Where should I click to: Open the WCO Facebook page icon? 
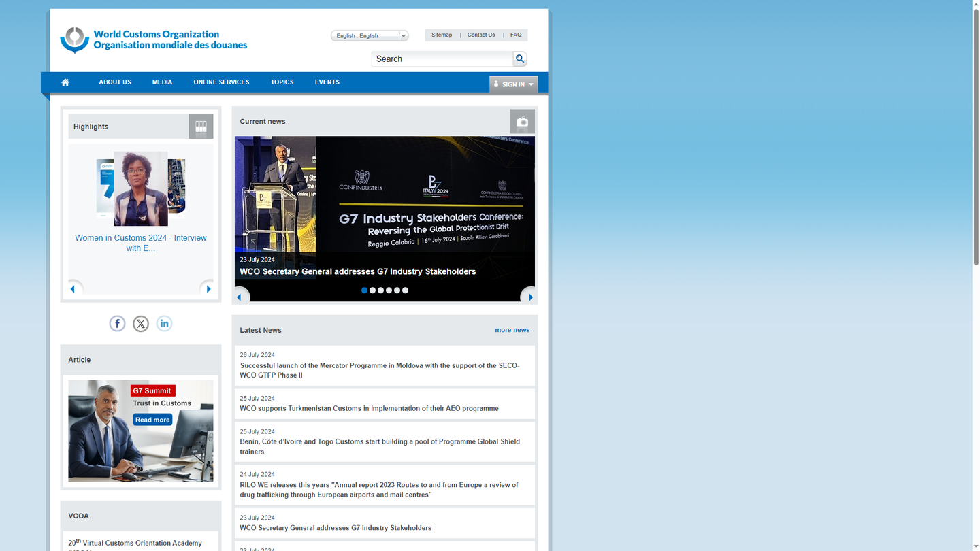[x=117, y=324]
